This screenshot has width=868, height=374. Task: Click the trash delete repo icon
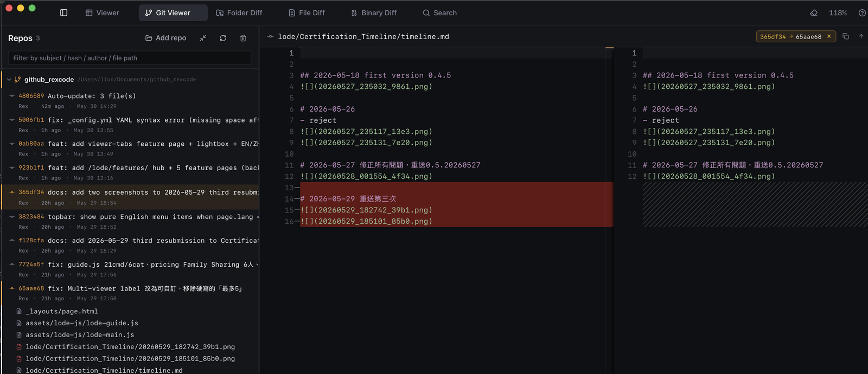click(243, 38)
